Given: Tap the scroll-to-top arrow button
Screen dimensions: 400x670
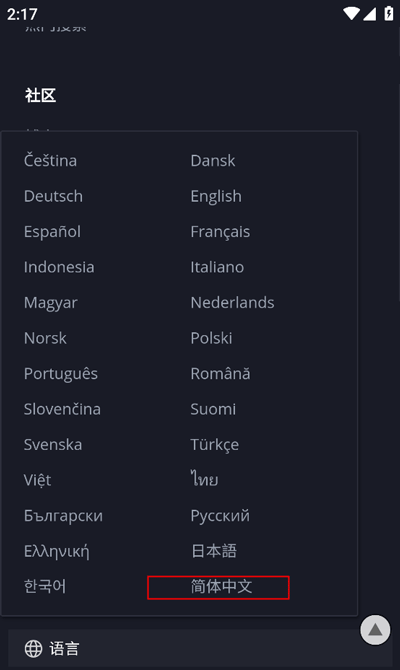Looking at the screenshot, I should pos(375,630).
